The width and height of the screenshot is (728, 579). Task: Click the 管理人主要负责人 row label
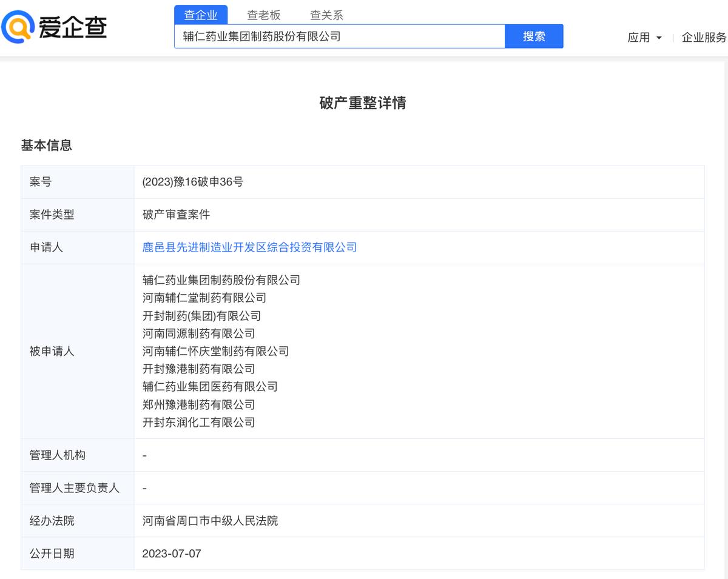75,488
